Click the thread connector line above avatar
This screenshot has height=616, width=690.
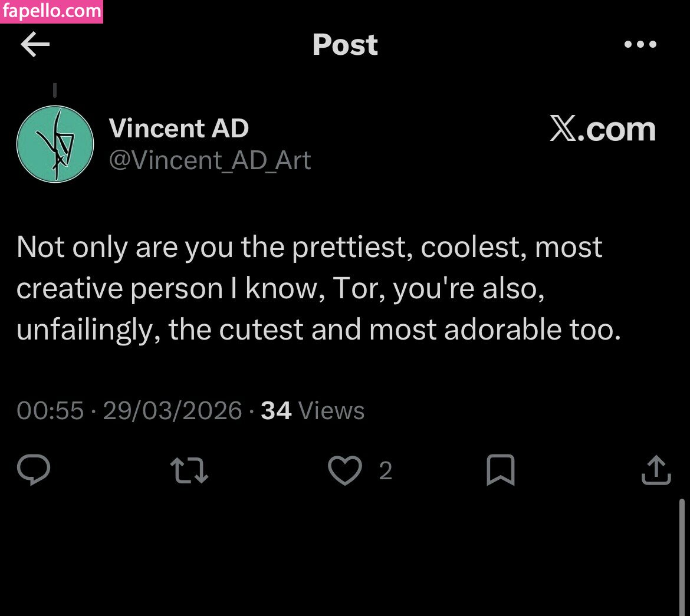[x=54, y=90]
